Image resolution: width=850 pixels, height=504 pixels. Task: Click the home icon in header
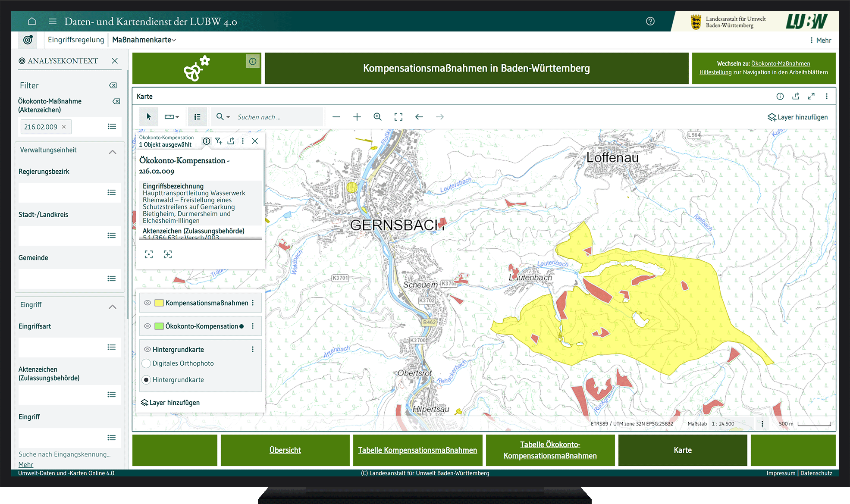(31, 21)
